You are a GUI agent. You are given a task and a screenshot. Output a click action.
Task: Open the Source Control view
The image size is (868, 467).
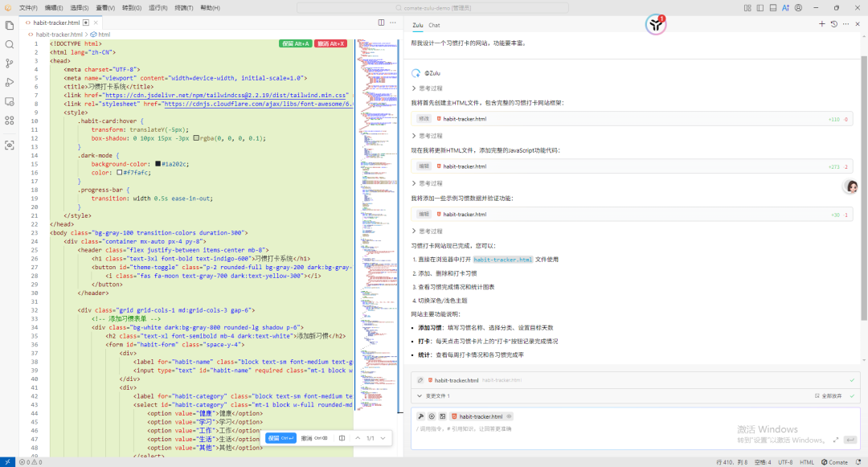pyautogui.click(x=9, y=63)
